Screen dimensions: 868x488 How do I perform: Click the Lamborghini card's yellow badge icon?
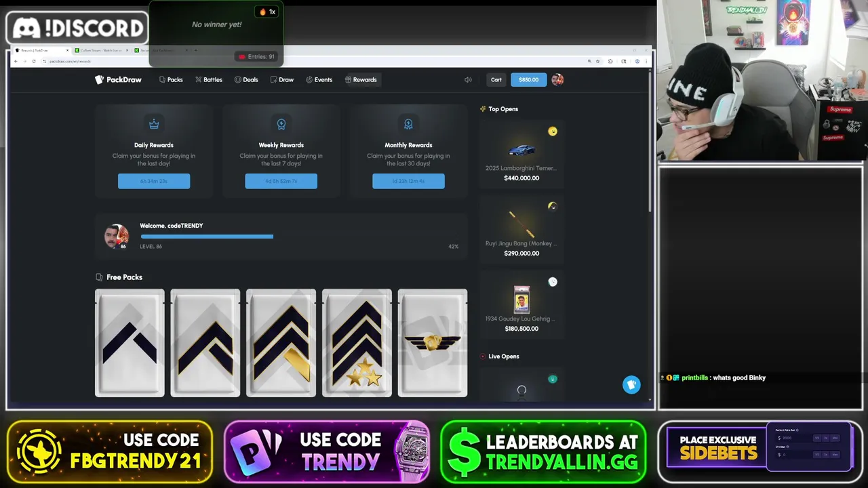pos(553,131)
